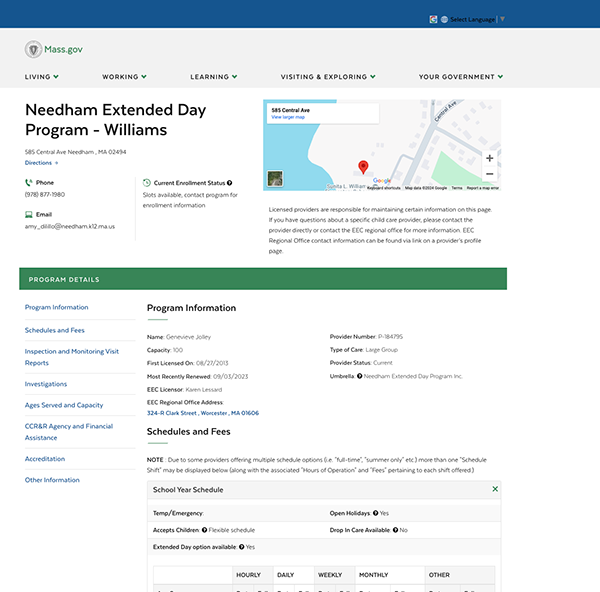This screenshot has height=592, width=600.
Task: Open the Select Language dropdown arrow
Action: coord(502,19)
